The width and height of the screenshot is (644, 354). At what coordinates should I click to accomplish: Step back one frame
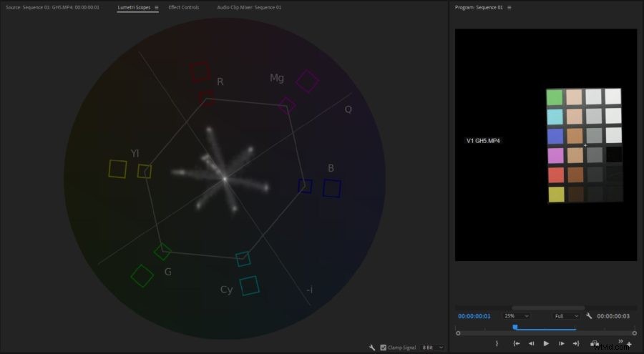[x=531, y=343]
